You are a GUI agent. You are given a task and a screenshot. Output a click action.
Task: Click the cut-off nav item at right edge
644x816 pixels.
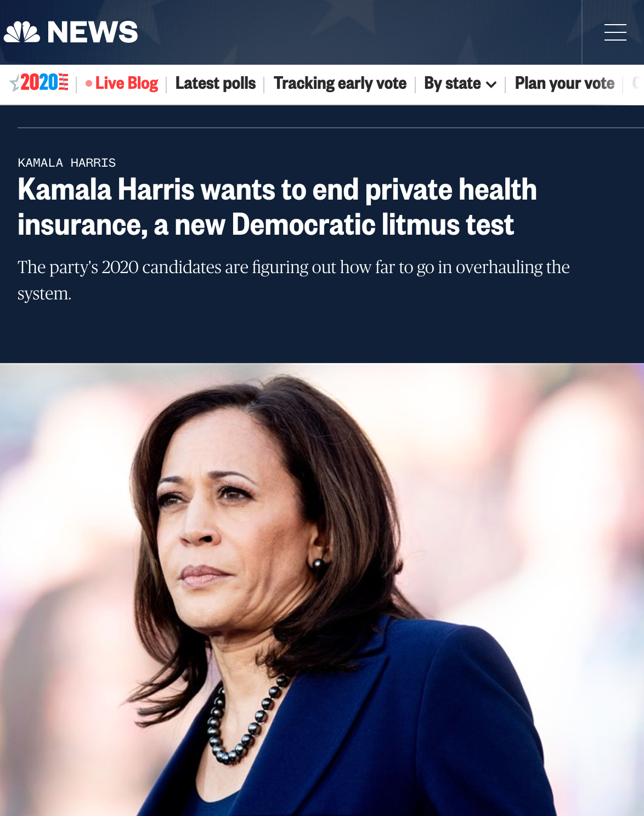pos(637,83)
